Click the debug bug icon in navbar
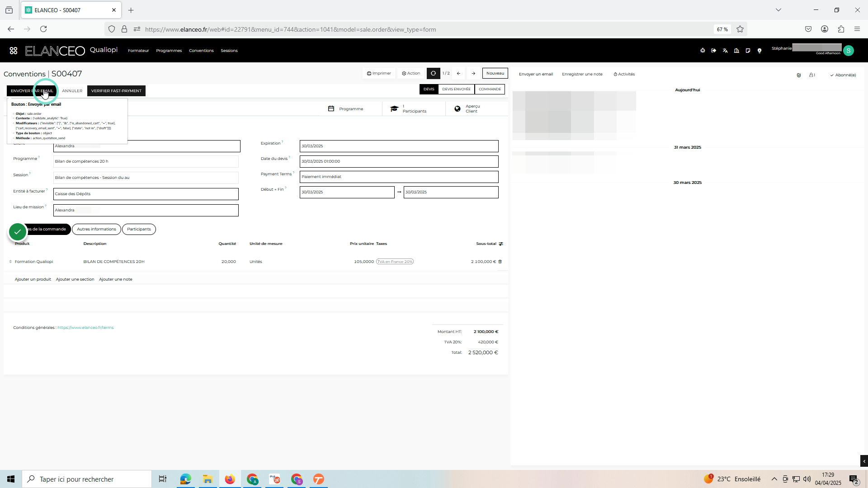The height and width of the screenshot is (488, 868). click(x=703, y=51)
